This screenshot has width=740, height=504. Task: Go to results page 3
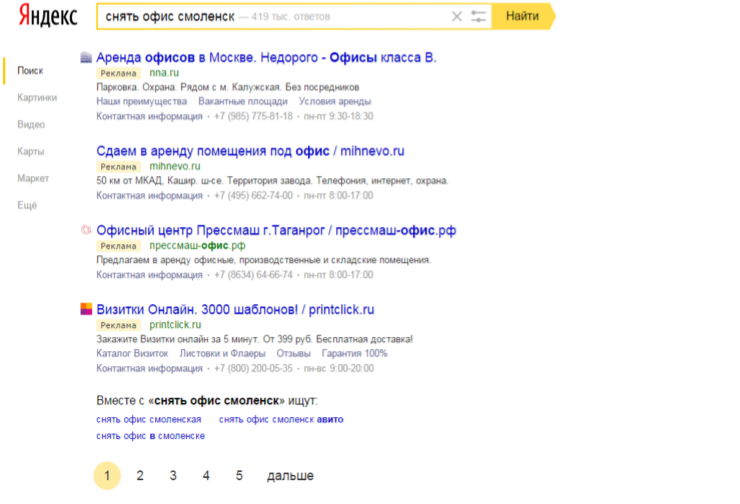173,476
